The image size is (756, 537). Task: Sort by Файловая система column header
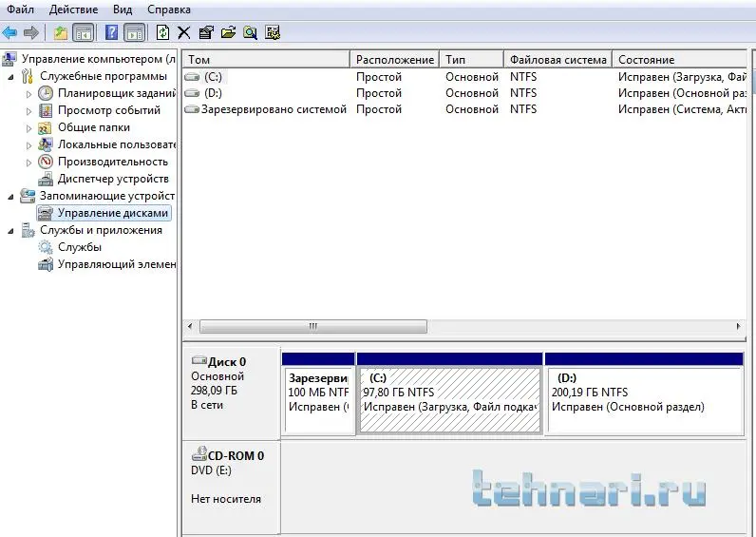tap(558, 59)
